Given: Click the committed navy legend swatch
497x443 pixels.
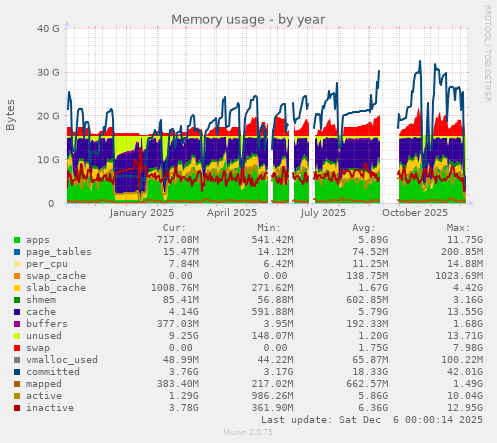Looking at the screenshot, I should [17, 372].
